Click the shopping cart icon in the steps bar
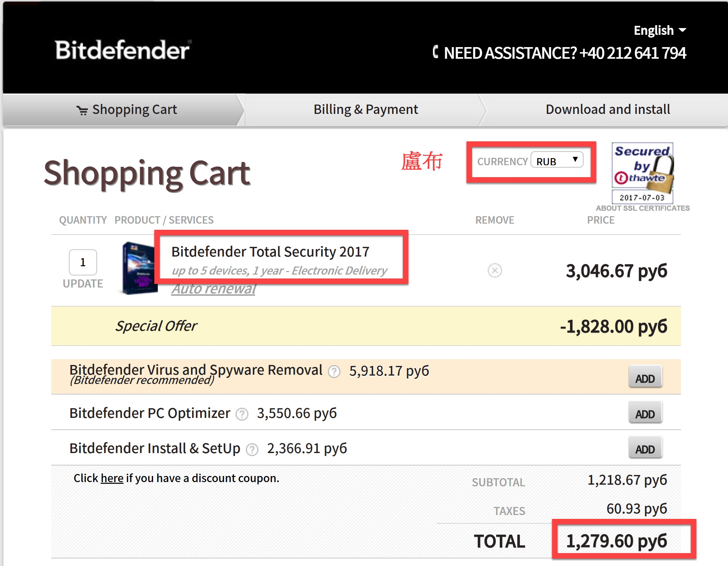Image resolution: width=728 pixels, height=566 pixels. (x=82, y=110)
